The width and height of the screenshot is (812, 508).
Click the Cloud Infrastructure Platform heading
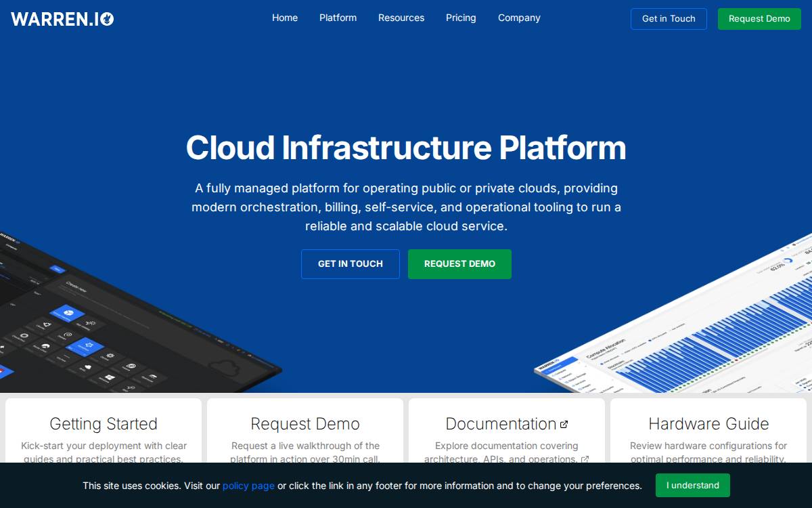406,148
